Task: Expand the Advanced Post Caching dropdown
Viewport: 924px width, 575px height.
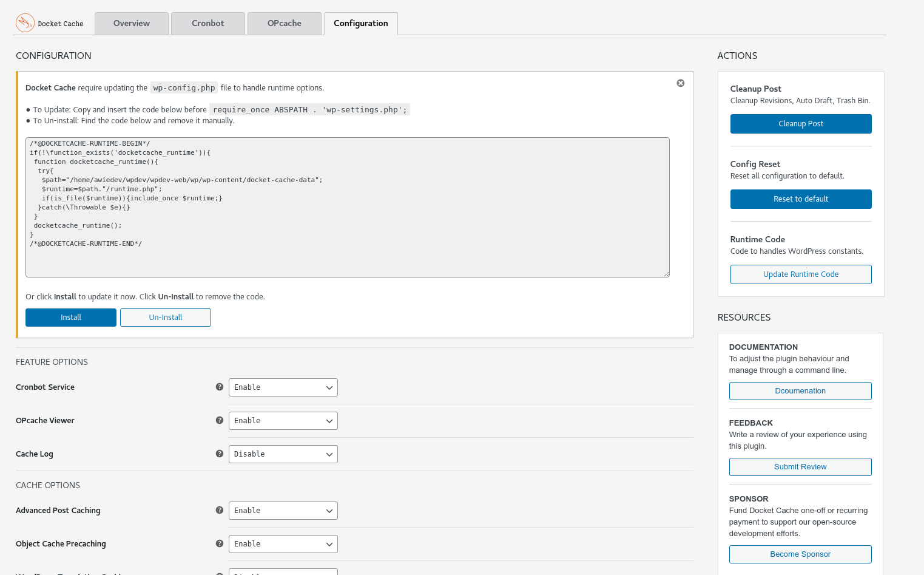Action: 283,510
